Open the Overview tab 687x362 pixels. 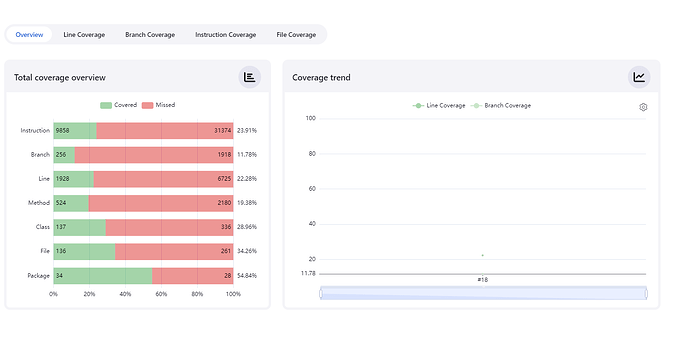click(29, 35)
